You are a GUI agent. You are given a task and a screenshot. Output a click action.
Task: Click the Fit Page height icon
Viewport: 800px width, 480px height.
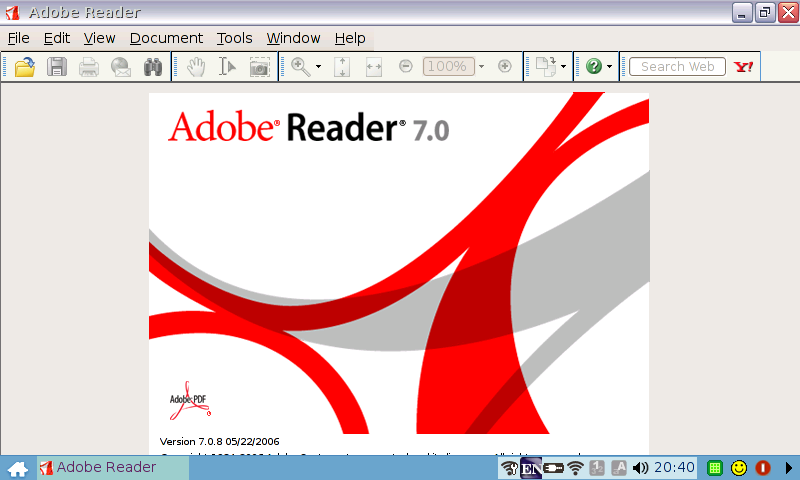click(342, 67)
